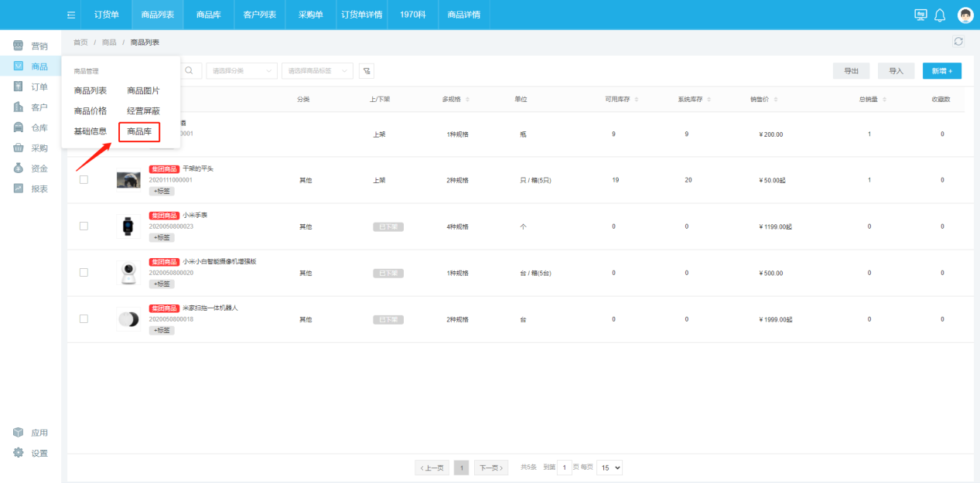
Task: Click the 导出 button
Action: point(851,70)
